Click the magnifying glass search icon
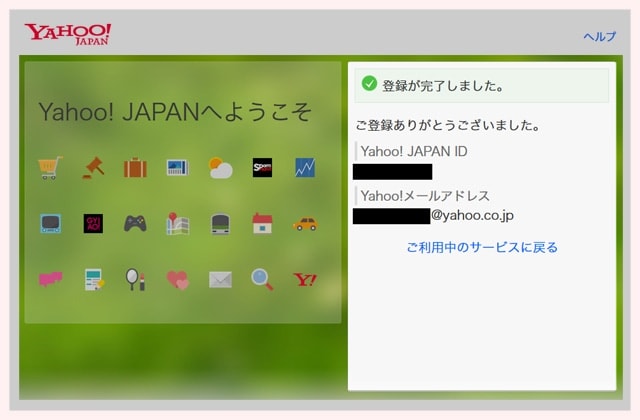Screen dimensions: 640x420 (x=262, y=280)
